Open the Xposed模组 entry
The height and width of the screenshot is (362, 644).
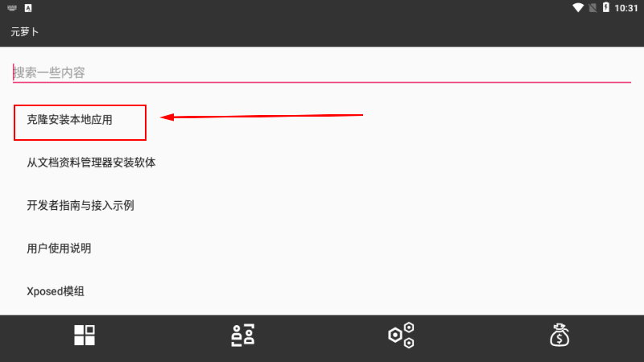(56, 291)
